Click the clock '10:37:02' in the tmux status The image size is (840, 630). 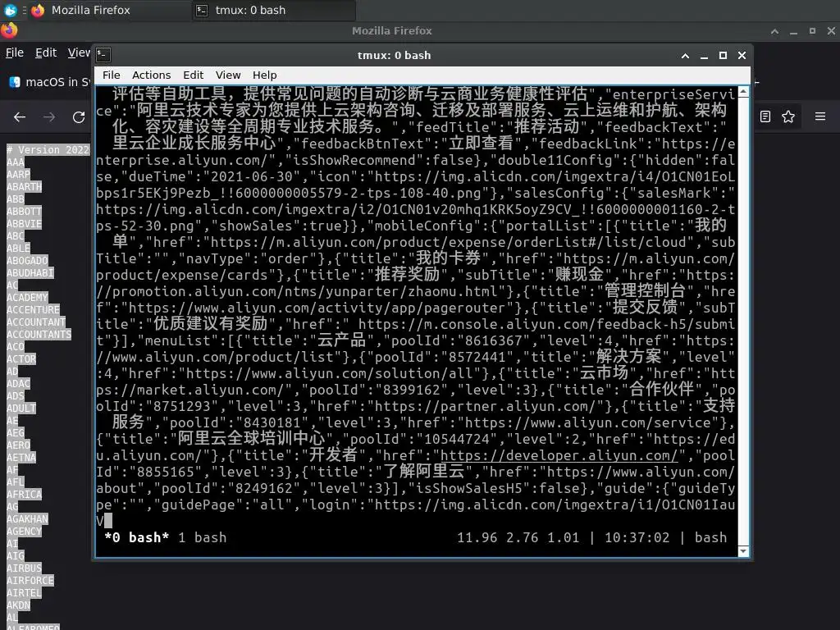(x=637, y=537)
